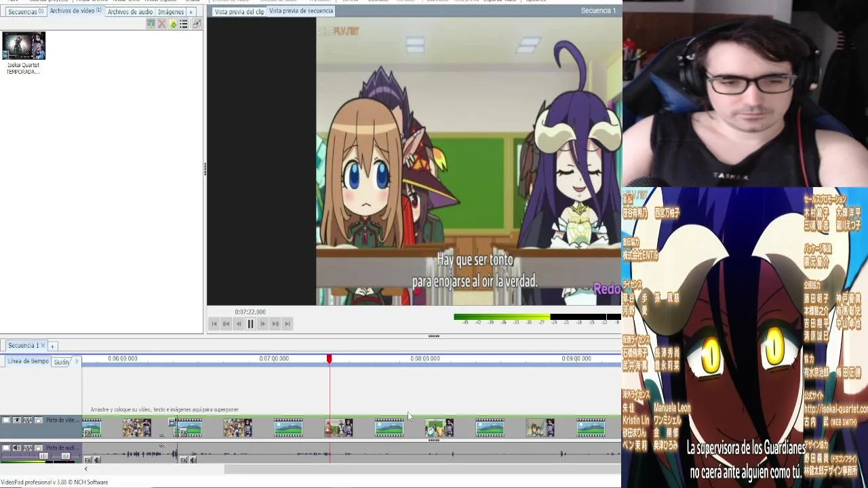Viewport: 868px width, 488px height.
Task: Click the 0:07:22.000 timecode display
Action: click(x=250, y=312)
